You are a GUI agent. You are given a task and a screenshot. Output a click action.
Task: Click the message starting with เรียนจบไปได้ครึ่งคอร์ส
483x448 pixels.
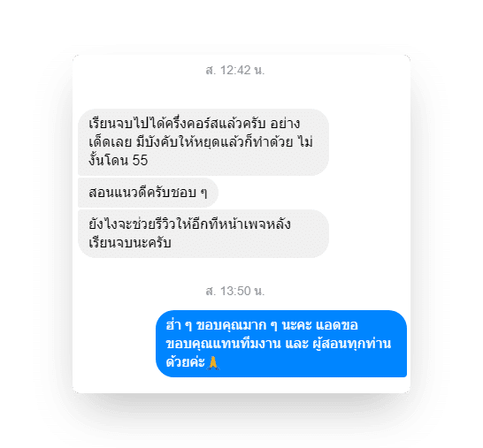(x=203, y=142)
